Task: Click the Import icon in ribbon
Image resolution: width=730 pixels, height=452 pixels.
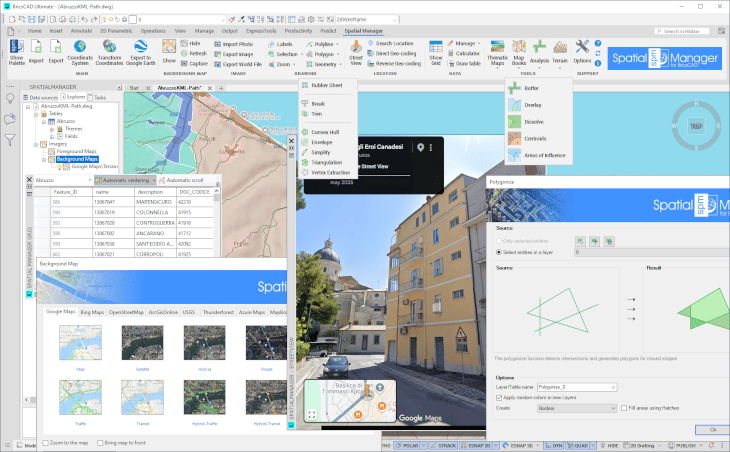Action: click(36, 52)
